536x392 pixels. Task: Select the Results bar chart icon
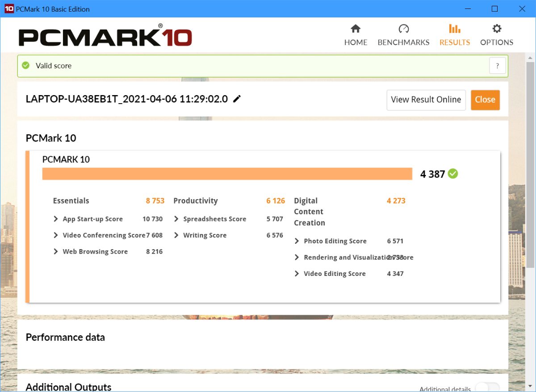pyautogui.click(x=454, y=29)
